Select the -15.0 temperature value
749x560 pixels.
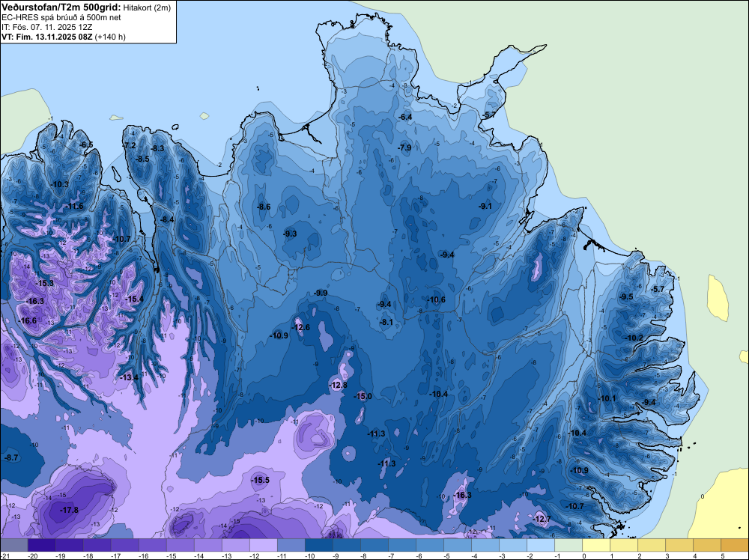pyautogui.click(x=363, y=397)
